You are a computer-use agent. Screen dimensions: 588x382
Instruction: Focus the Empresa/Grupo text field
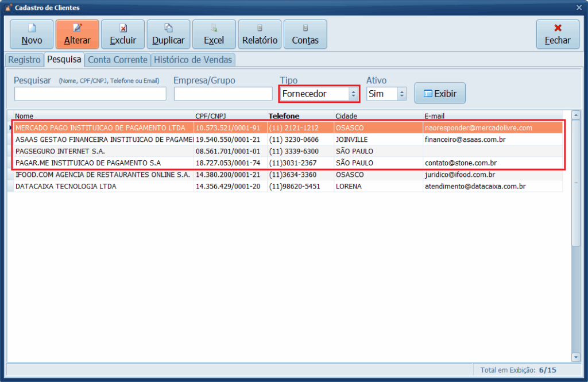[x=223, y=94]
